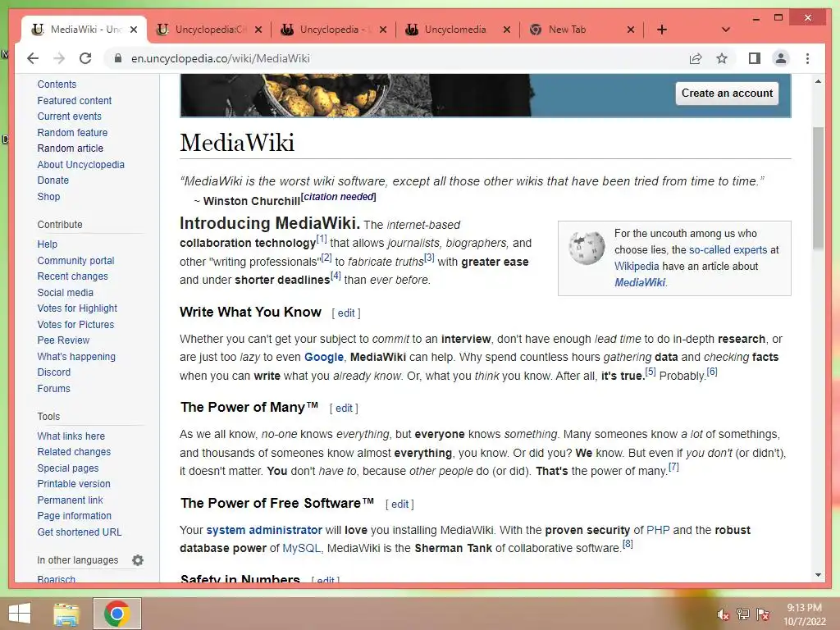This screenshot has height=630, width=840.
Task: Share this page icon in address bar
Action: point(696,58)
